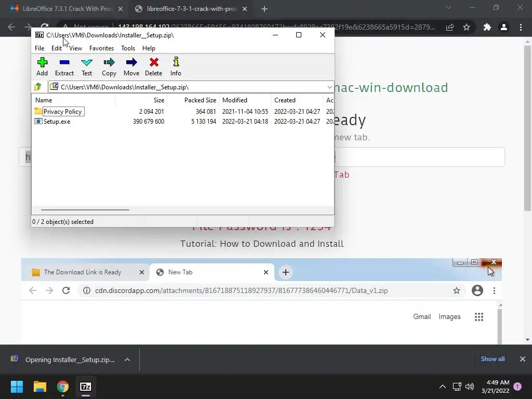This screenshot has width=532, height=399.
Task: Select the Setup.exe file row
Action: 183,122
